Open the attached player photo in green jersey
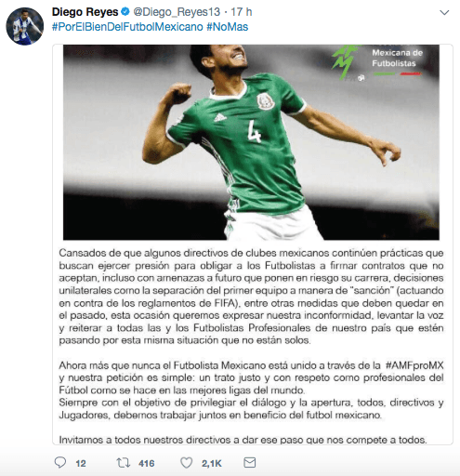 point(251,142)
